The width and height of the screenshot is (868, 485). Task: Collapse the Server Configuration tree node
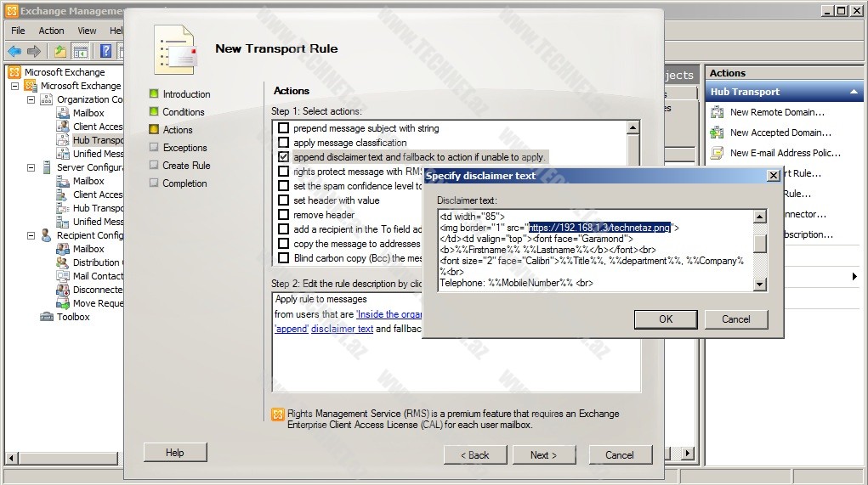[31, 167]
